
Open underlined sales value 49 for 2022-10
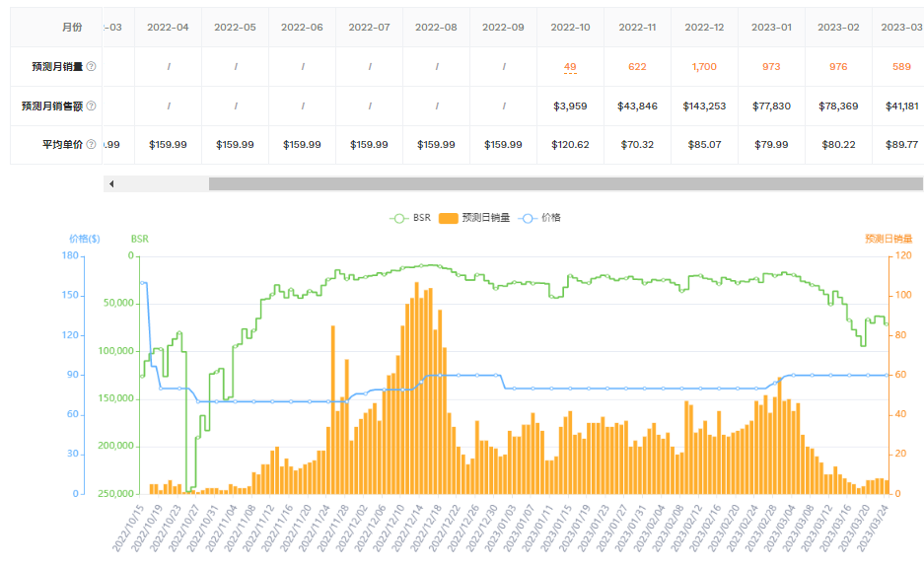(570, 67)
